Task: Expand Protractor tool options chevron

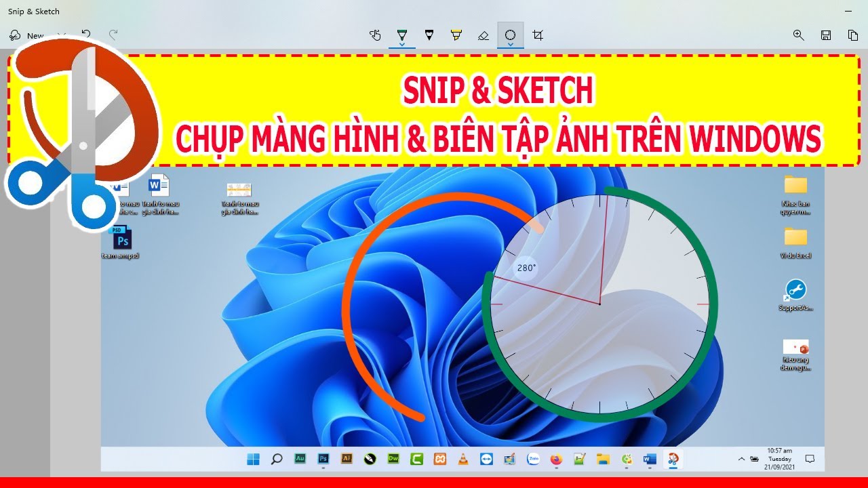Action: pyautogui.click(x=511, y=45)
